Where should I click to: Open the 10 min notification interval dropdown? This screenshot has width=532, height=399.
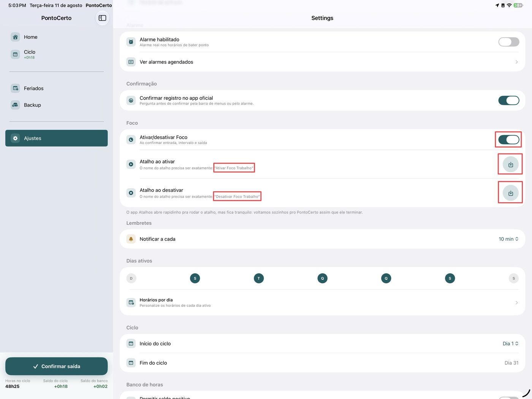pos(508,239)
